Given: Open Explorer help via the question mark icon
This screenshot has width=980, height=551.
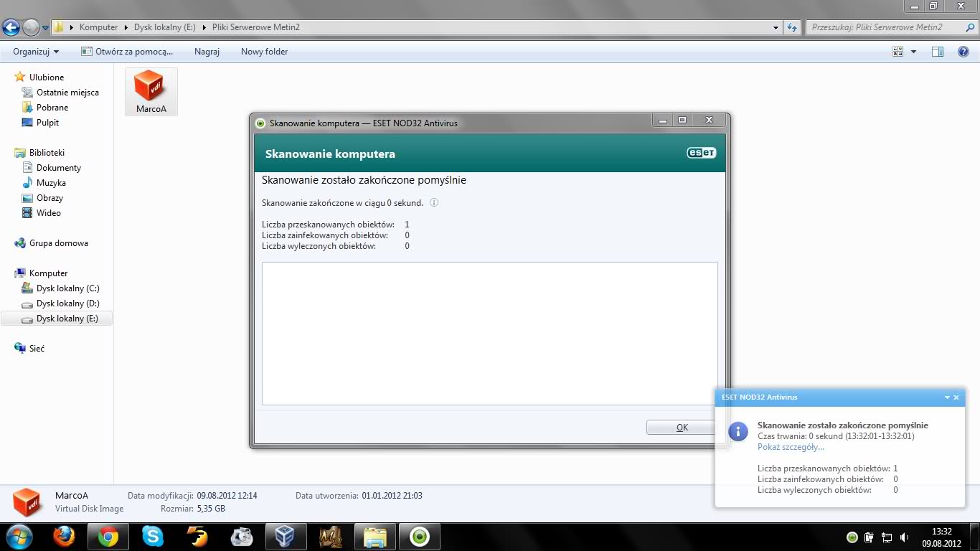Looking at the screenshot, I should 963,52.
